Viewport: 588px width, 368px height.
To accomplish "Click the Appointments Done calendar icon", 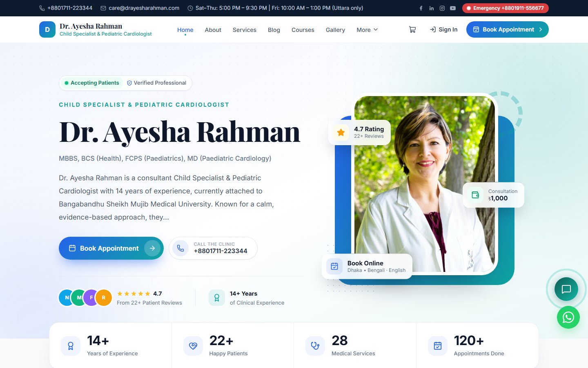I will [438, 346].
